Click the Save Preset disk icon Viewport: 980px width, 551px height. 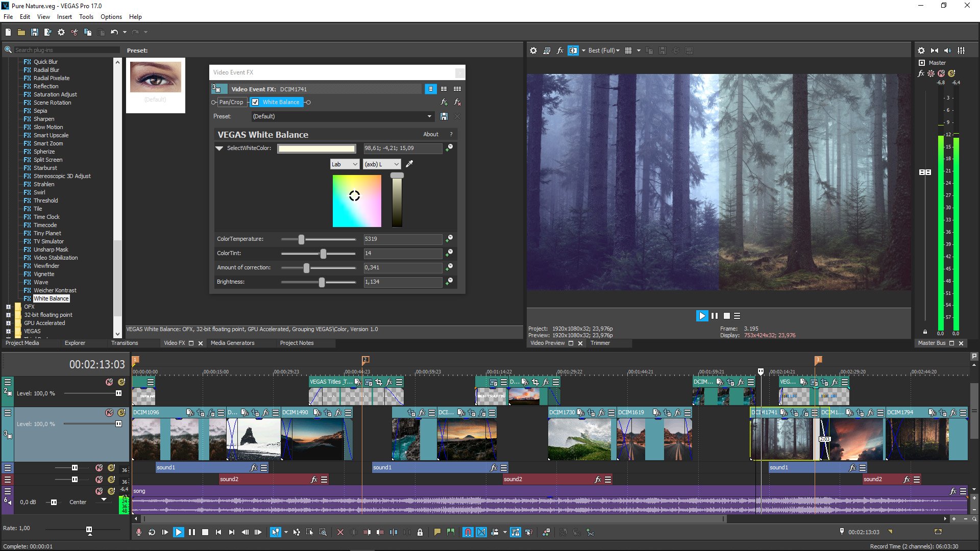pyautogui.click(x=444, y=116)
